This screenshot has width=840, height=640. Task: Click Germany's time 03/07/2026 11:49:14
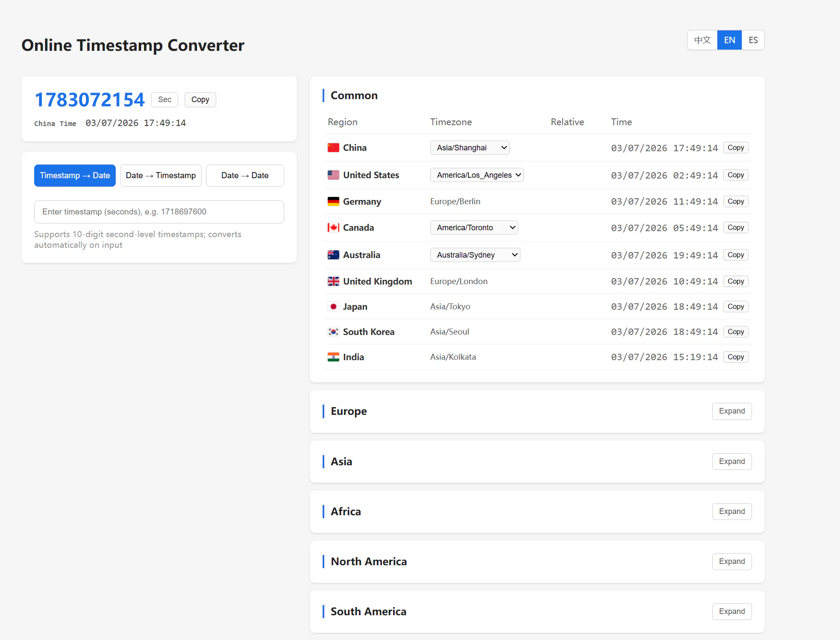click(664, 202)
